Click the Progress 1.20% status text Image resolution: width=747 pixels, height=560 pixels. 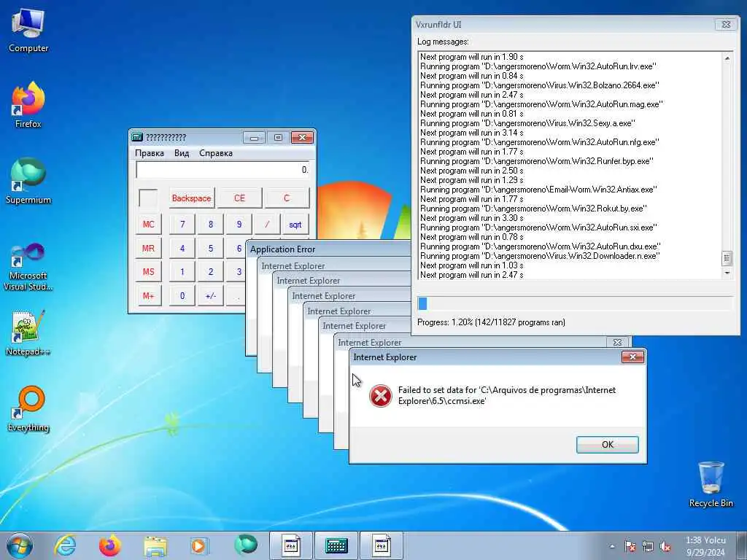point(491,322)
